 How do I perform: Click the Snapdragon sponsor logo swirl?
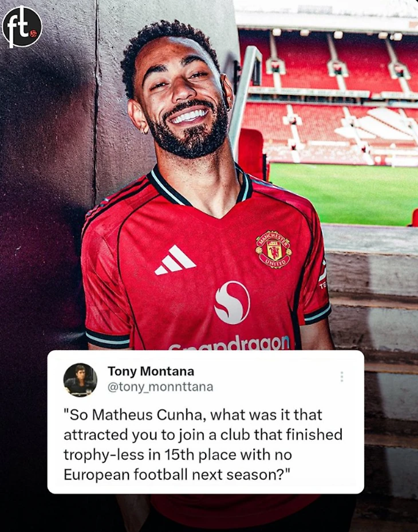coord(232,302)
